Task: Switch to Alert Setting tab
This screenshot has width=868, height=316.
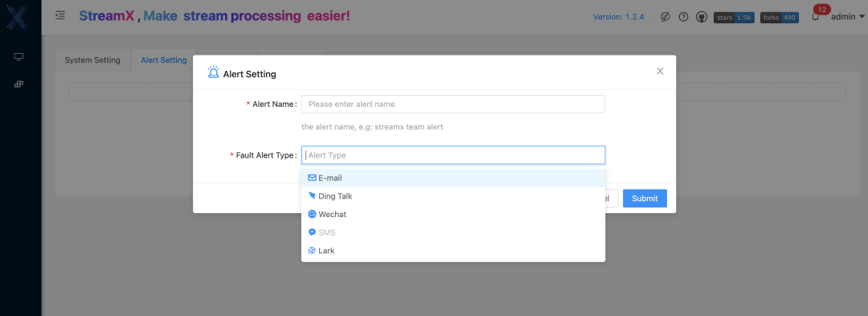Action: [164, 60]
